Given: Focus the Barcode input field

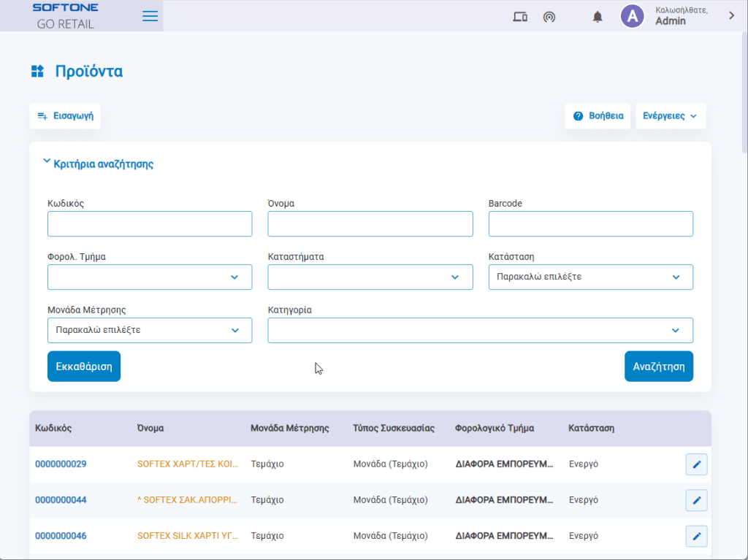Looking at the screenshot, I should 590,224.
